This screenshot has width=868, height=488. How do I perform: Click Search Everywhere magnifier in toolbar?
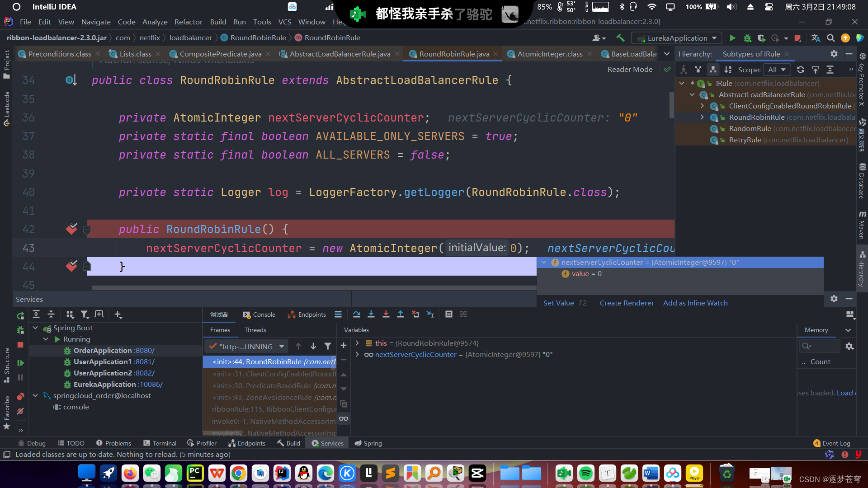(830, 38)
